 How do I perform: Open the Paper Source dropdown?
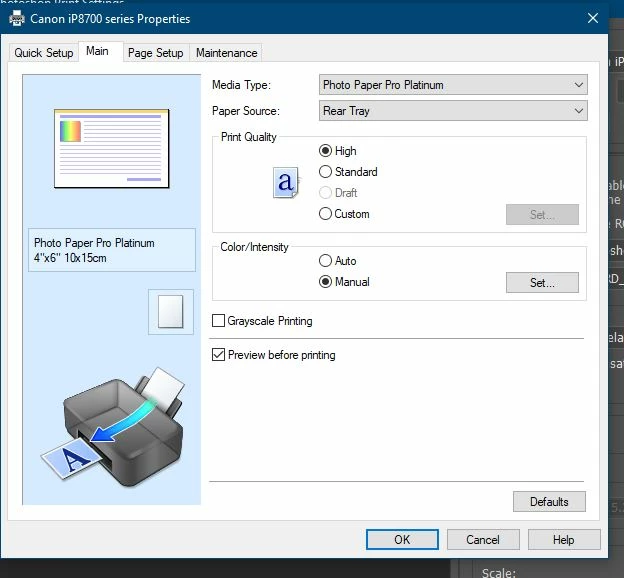pyautogui.click(x=453, y=111)
